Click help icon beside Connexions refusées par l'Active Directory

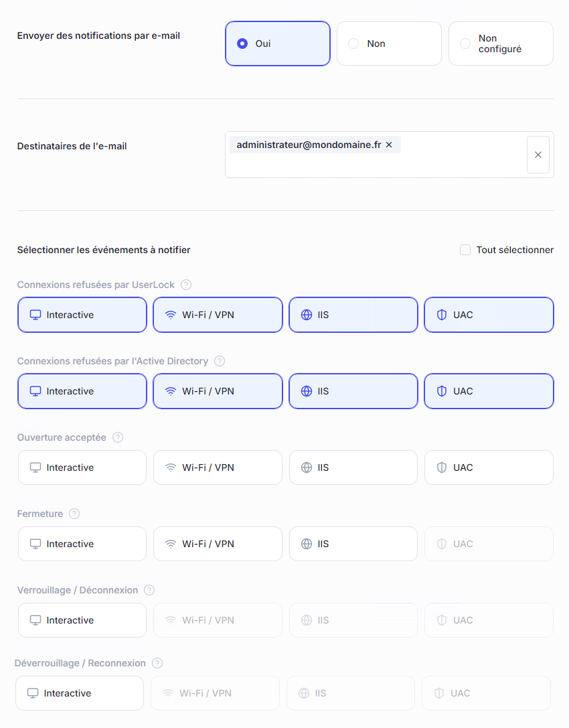tap(220, 361)
